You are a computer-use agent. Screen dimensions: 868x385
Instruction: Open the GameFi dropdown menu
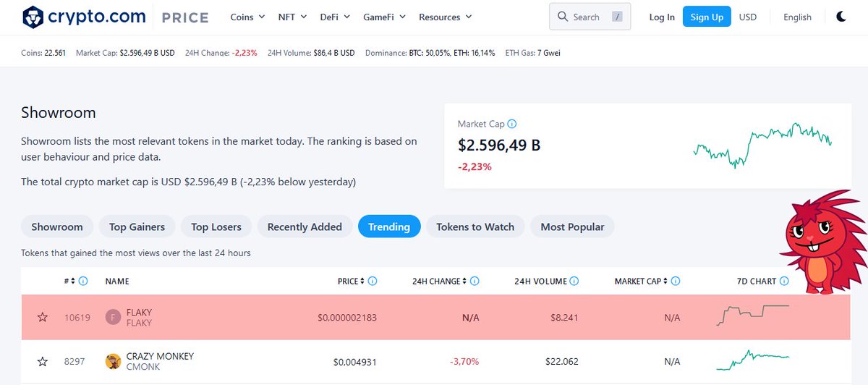click(384, 17)
